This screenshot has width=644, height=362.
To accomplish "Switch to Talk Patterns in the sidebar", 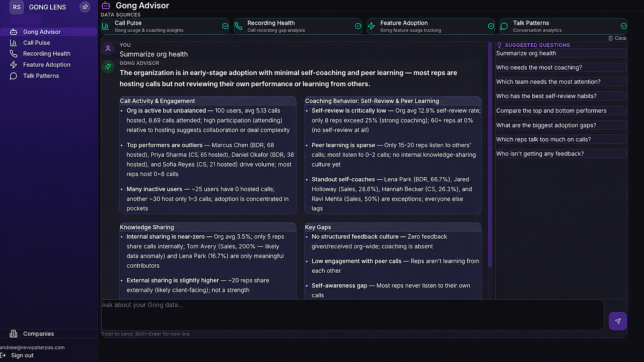I will [x=49, y=76].
